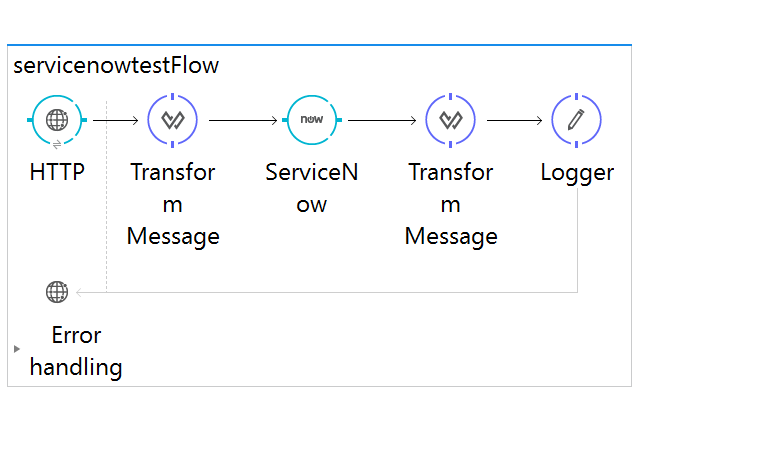Select the Logger pencil icon
Screen dimensions: 777x451
point(576,120)
